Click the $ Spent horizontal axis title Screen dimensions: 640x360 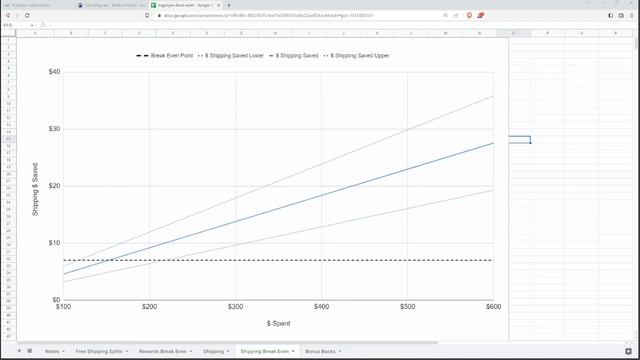[x=278, y=323]
